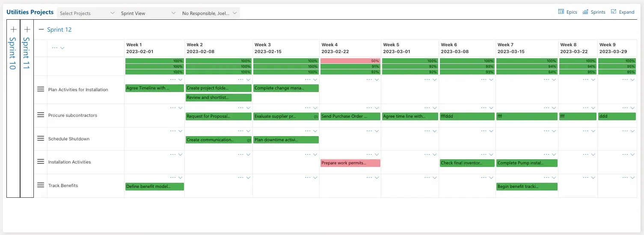Click hamburger icon for Track Benefits row
The image size is (644, 235).
41,185
